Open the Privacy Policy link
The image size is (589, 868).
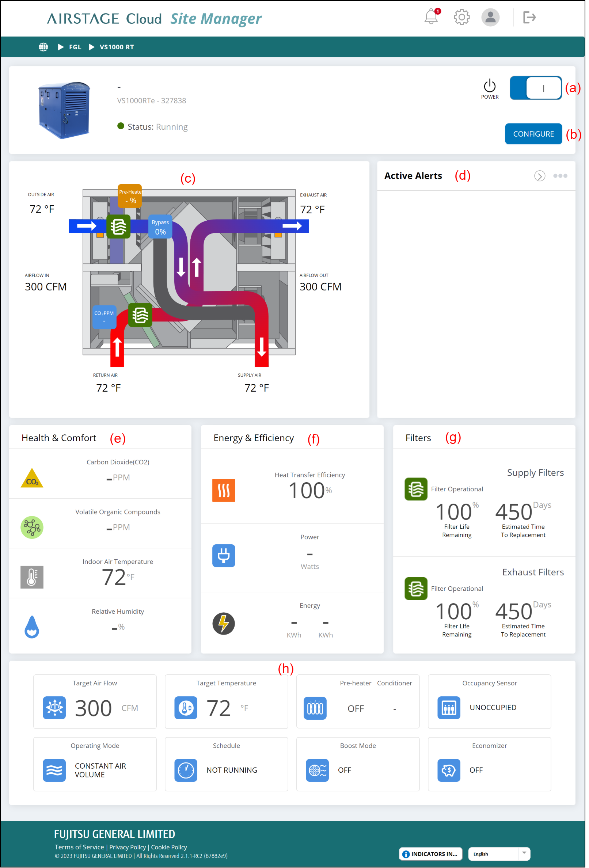[128, 848]
